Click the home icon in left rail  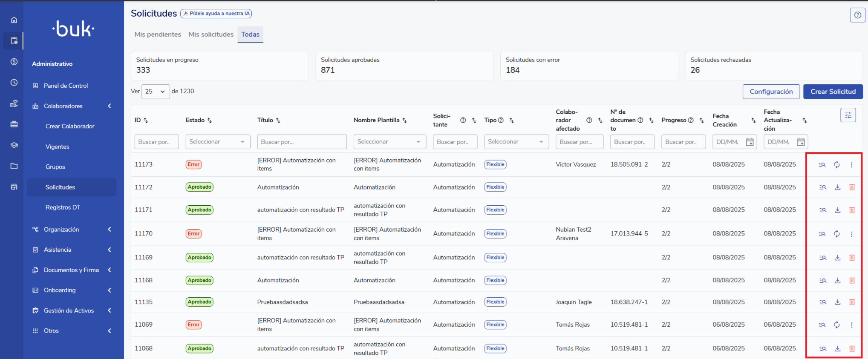point(14,20)
